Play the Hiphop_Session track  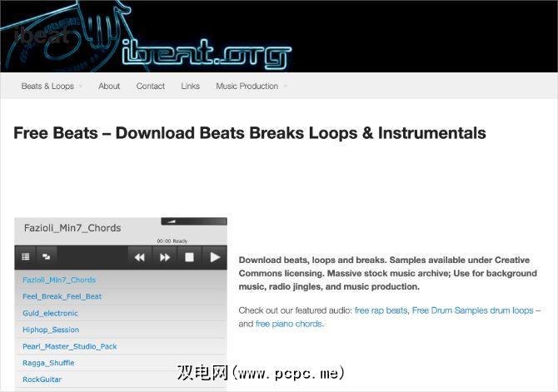click(x=51, y=330)
